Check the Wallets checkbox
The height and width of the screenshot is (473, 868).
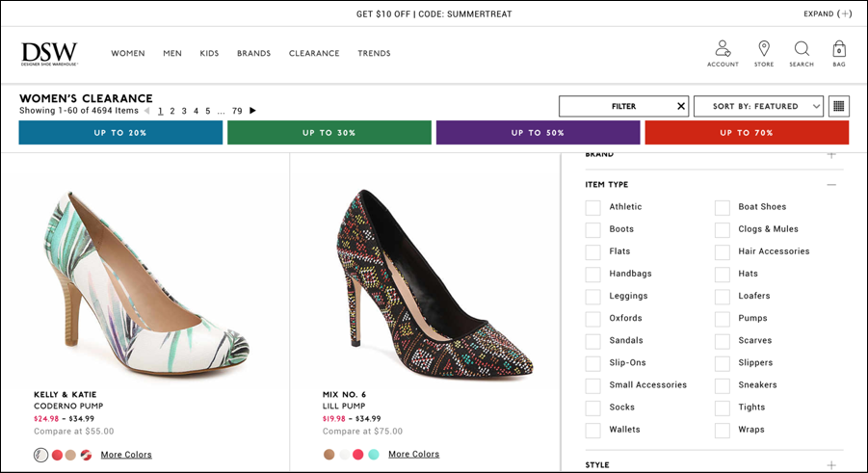coord(592,430)
